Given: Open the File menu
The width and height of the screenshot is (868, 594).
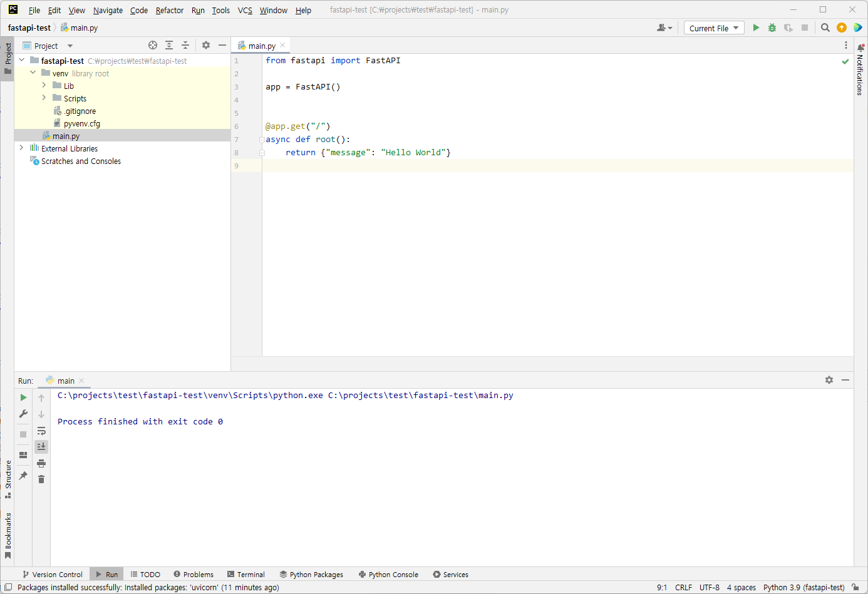Looking at the screenshot, I should click(x=34, y=11).
